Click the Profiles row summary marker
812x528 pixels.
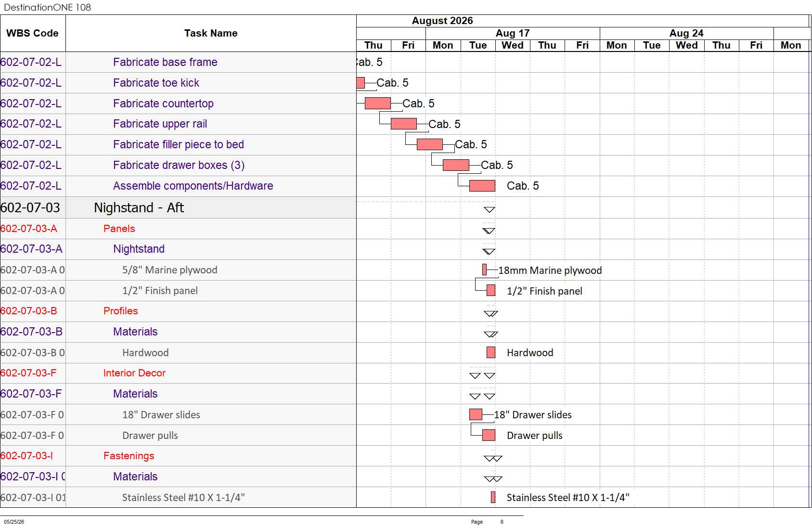pos(491,313)
